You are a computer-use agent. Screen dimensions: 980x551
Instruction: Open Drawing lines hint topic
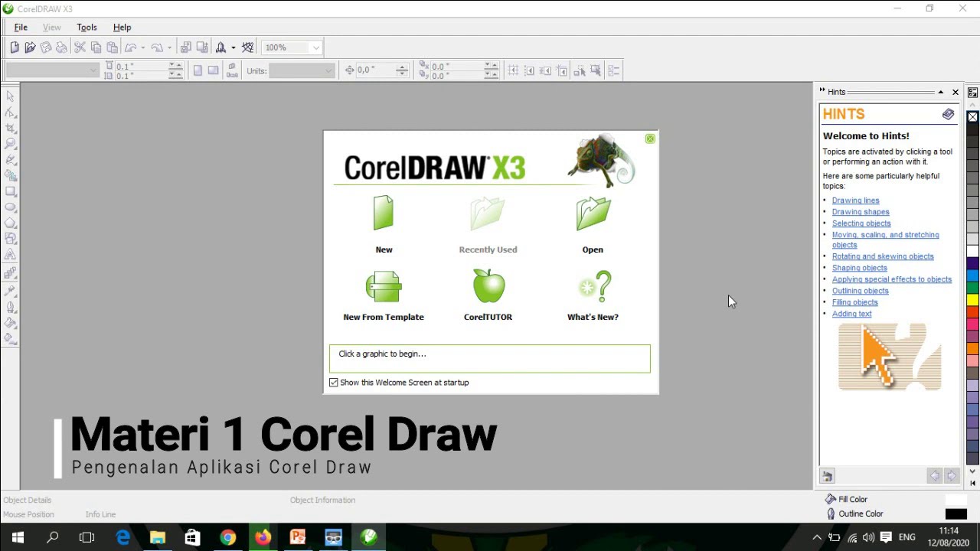[855, 201]
